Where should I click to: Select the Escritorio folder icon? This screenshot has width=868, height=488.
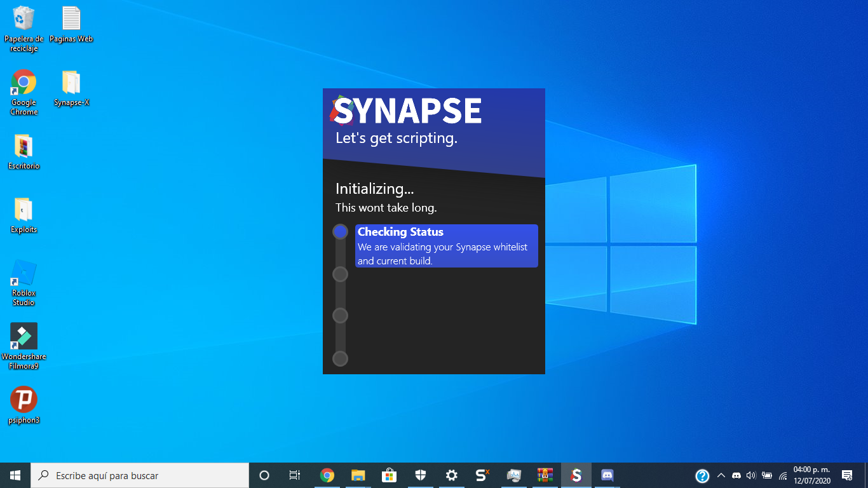(x=24, y=151)
